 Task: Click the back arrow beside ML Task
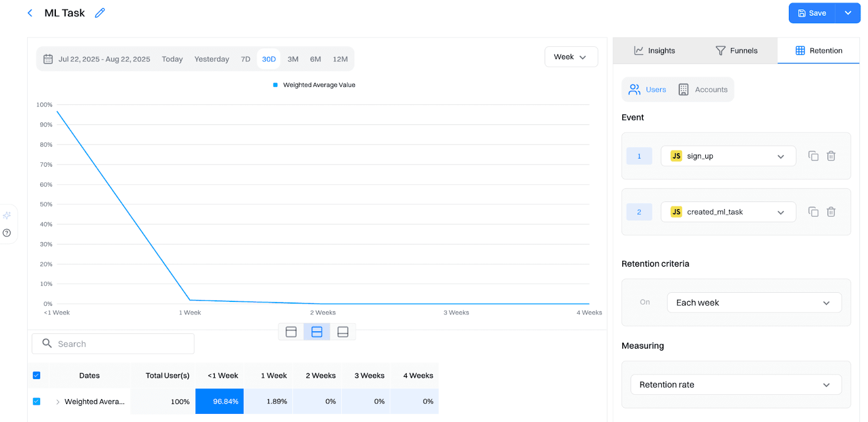(x=30, y=13)
